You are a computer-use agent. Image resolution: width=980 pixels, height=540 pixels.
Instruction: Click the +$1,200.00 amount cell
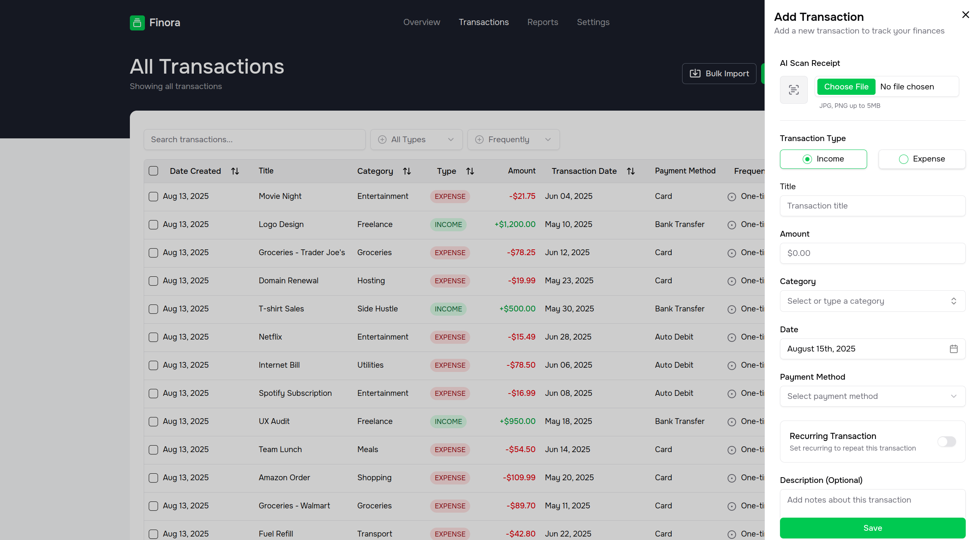(x=515, y=224)
